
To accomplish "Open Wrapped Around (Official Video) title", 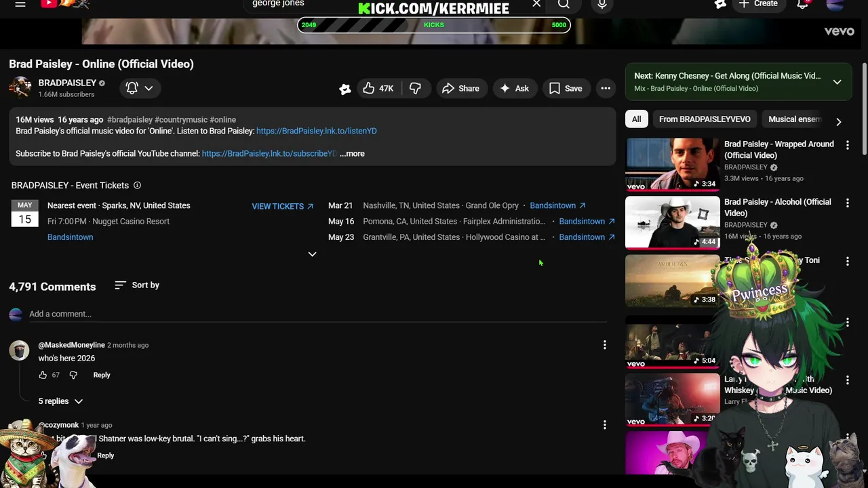I will [x=779, y=150].
